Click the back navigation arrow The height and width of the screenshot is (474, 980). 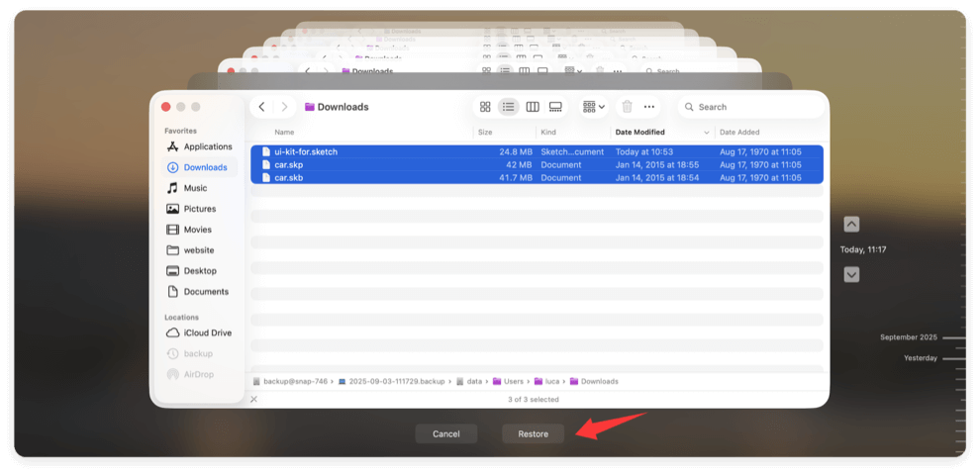(x=261, y=107)
